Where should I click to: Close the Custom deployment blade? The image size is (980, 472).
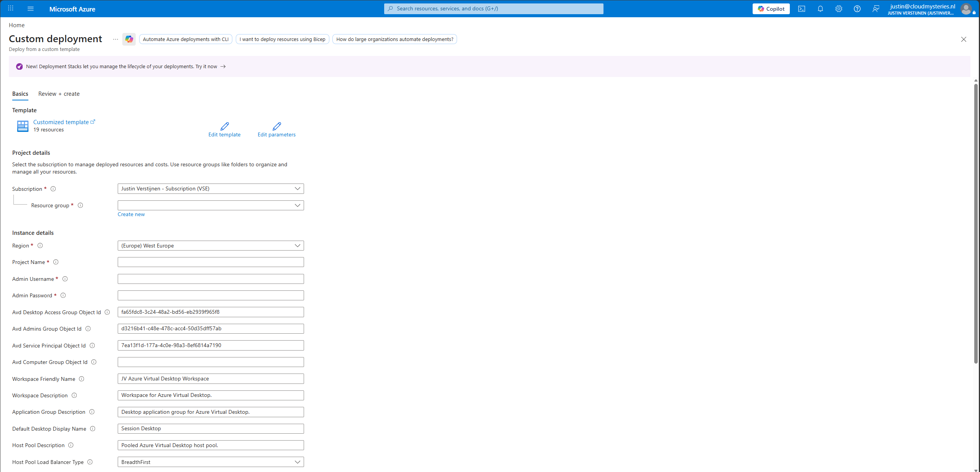(x=964, y=39)
